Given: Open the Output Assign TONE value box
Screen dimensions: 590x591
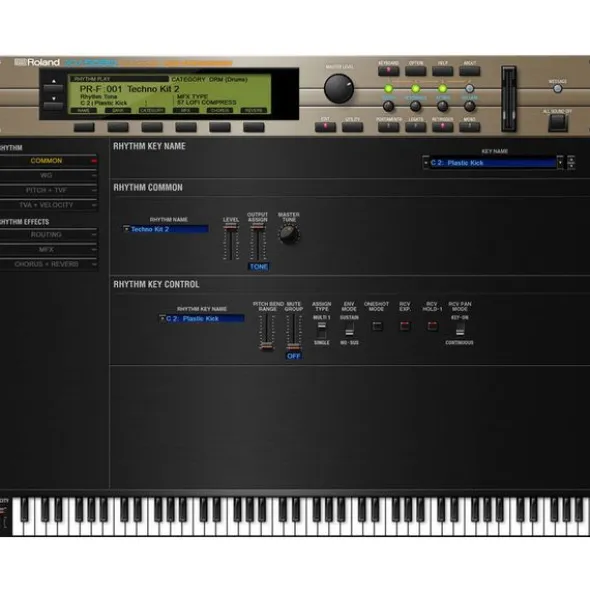Looking at the screenshot, I should click(259, 267).
